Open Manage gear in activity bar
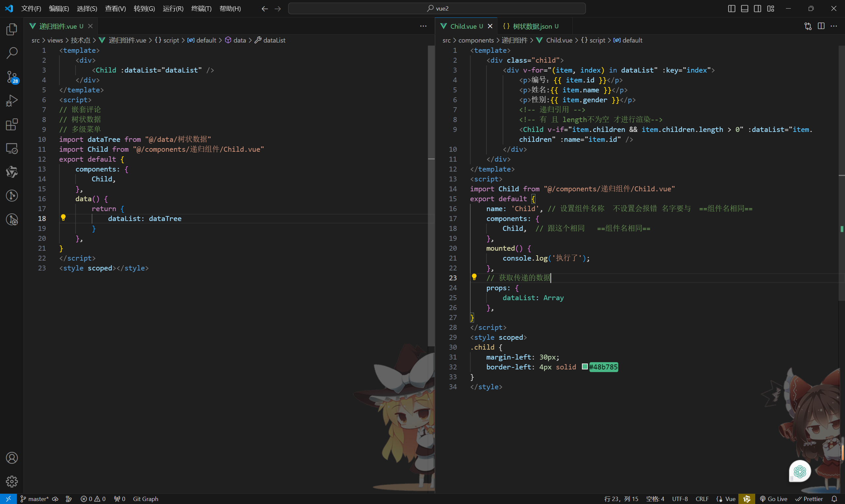 click(x=12, y=482)
